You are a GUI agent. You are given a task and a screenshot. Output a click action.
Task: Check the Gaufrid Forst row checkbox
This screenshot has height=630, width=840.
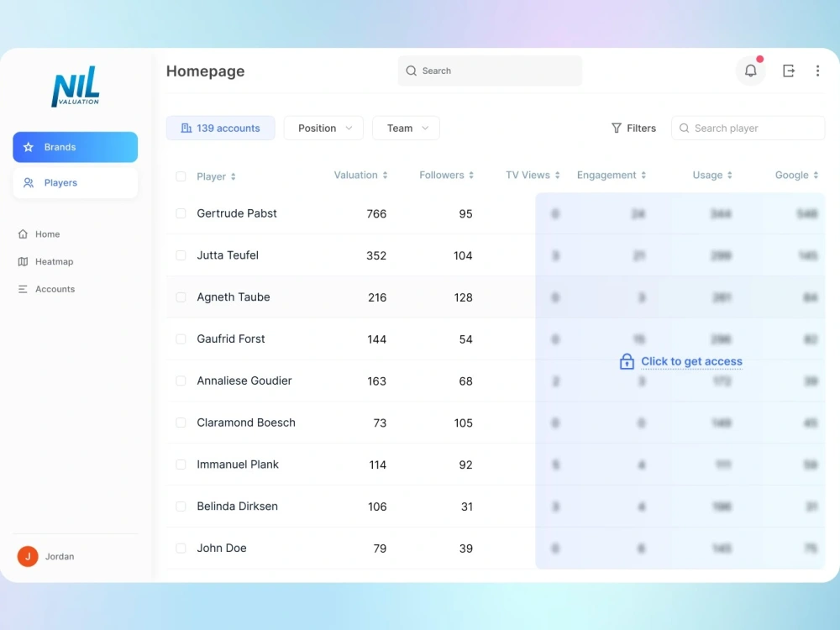pyautogui.click(x=181, y=339)
